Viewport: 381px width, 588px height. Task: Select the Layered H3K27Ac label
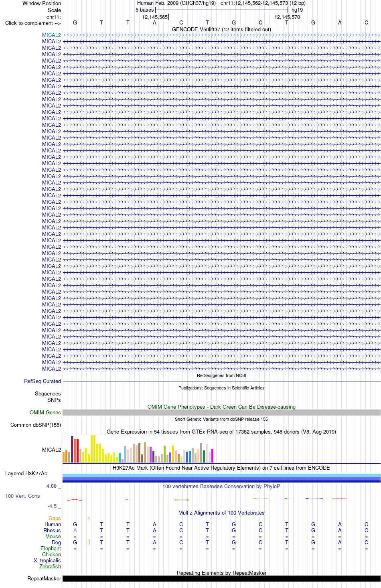tap(26, 473)
